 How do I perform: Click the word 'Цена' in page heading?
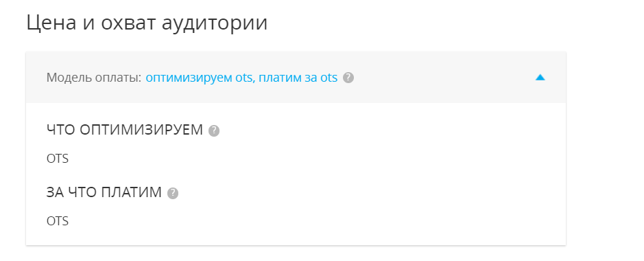(51, 23)
